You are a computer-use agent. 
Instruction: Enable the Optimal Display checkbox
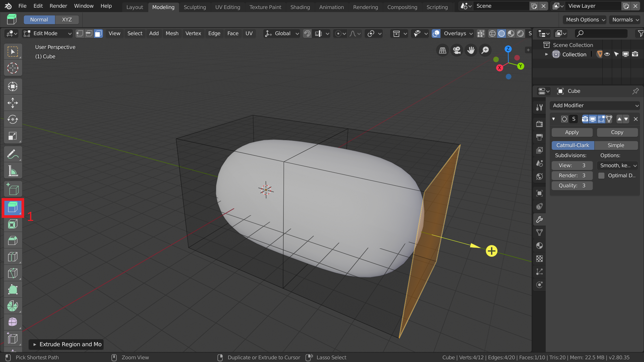[x=601, y=176]
